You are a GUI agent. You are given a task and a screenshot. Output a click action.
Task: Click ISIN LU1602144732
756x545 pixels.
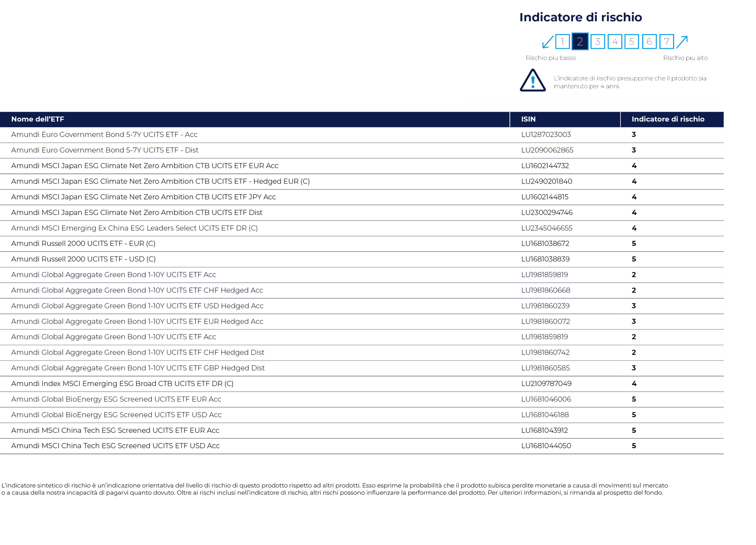pyautogui.click(x=545, y=166)
